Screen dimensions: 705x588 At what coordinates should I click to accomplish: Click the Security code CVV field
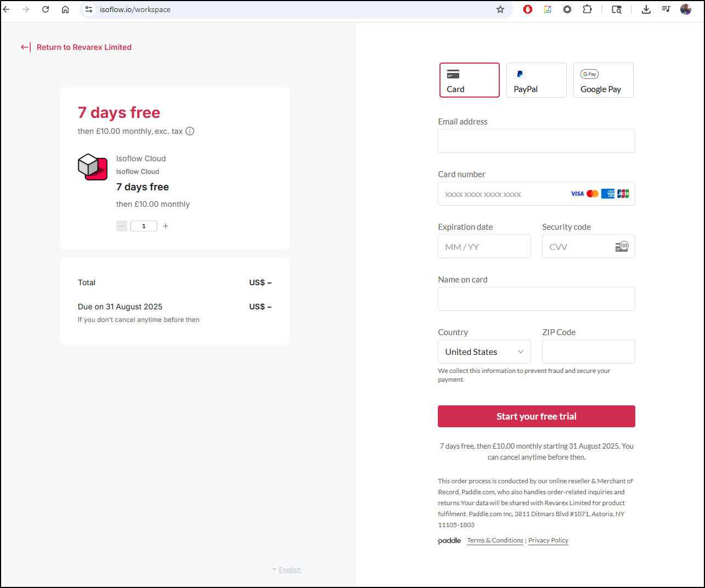point(589,246)
